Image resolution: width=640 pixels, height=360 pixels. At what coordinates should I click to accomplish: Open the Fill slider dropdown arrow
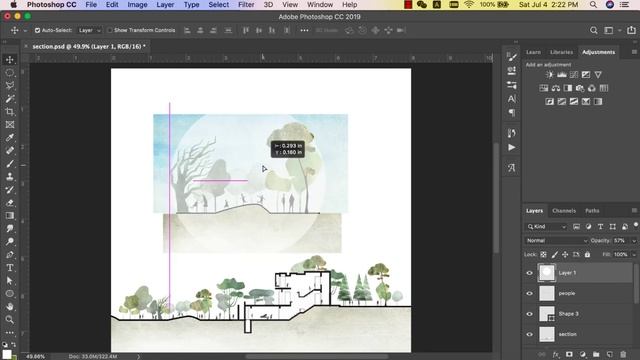click(633, 255)
